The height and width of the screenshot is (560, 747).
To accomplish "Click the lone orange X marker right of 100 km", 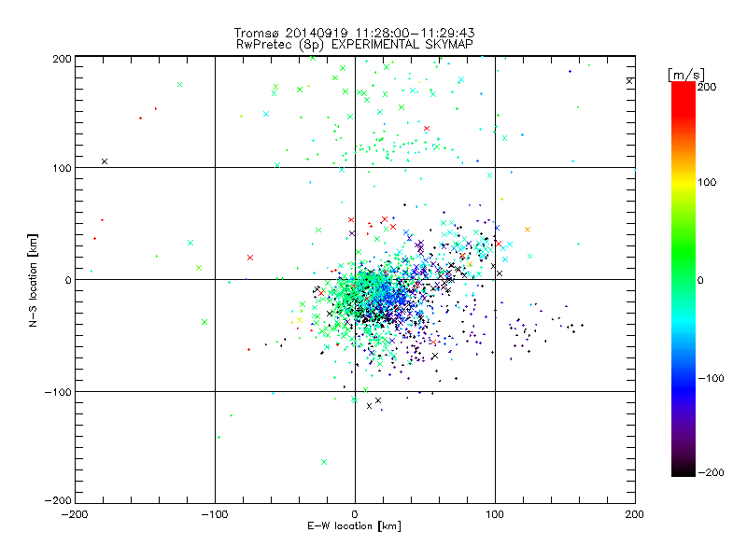I will pos(528,230).
